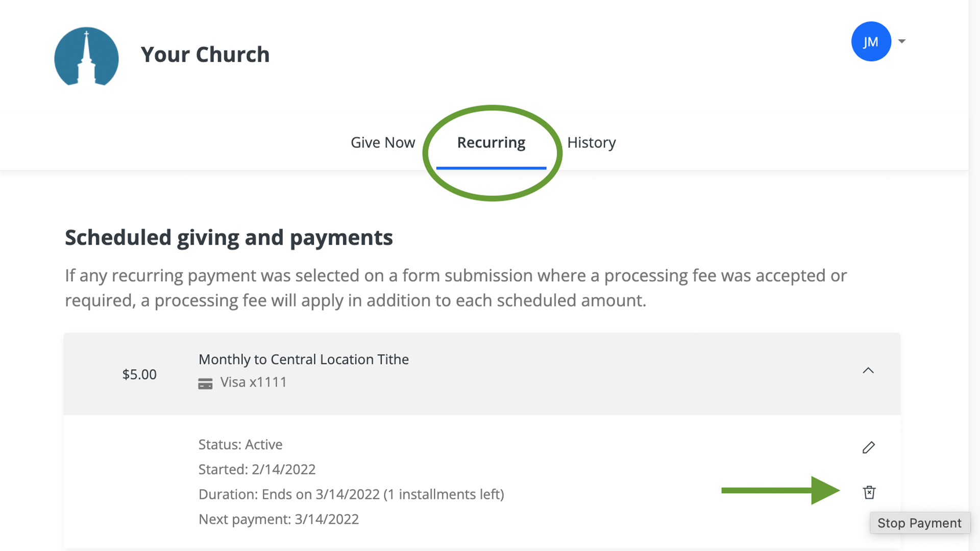Click the trash icon to stop payment
Image resolution: width=980 pixels, height=551 pixels.
tap(869, 492)
